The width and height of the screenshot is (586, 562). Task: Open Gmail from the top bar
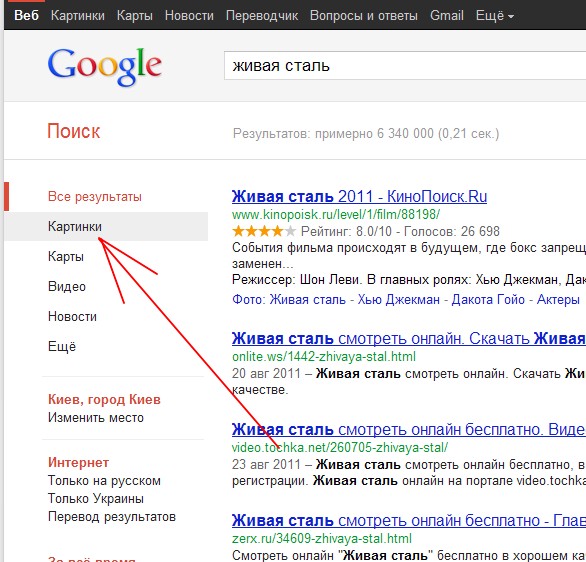point(447,16)
